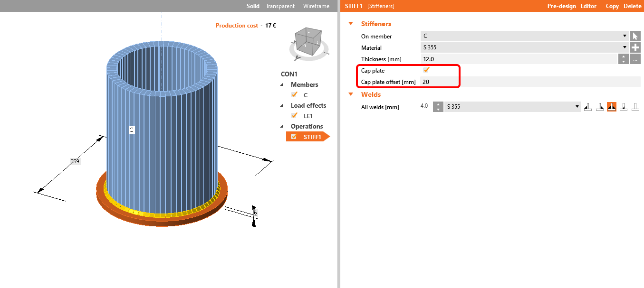Collapse the Members tree node
This screenshot has height=288, width=644.
(x=281, y=84)
